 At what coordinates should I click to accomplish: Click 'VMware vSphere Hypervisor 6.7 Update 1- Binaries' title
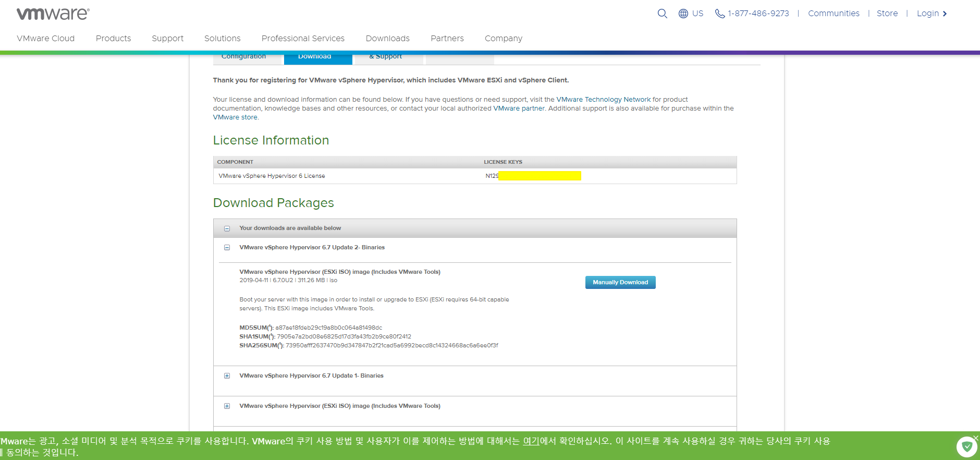pos(311,376)
